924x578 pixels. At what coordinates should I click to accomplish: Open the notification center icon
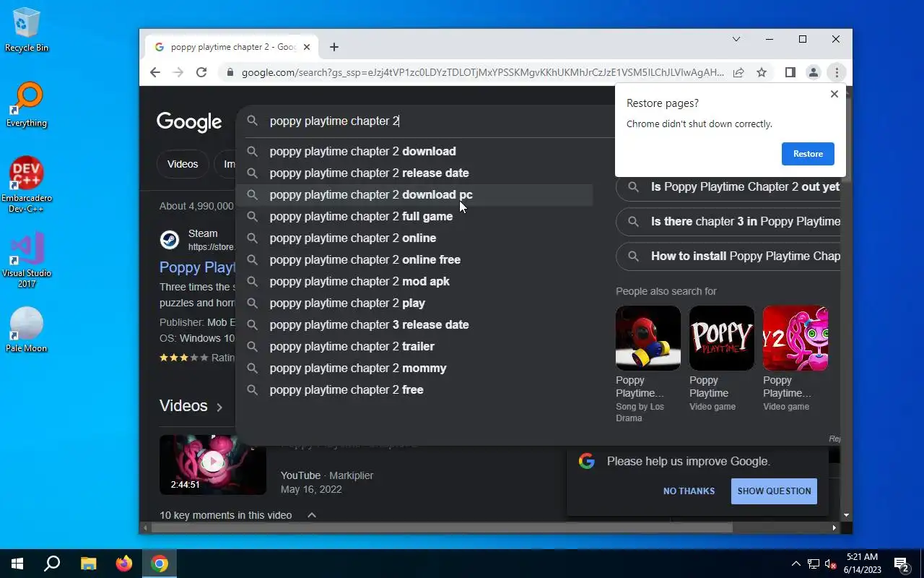coord(901,564)
